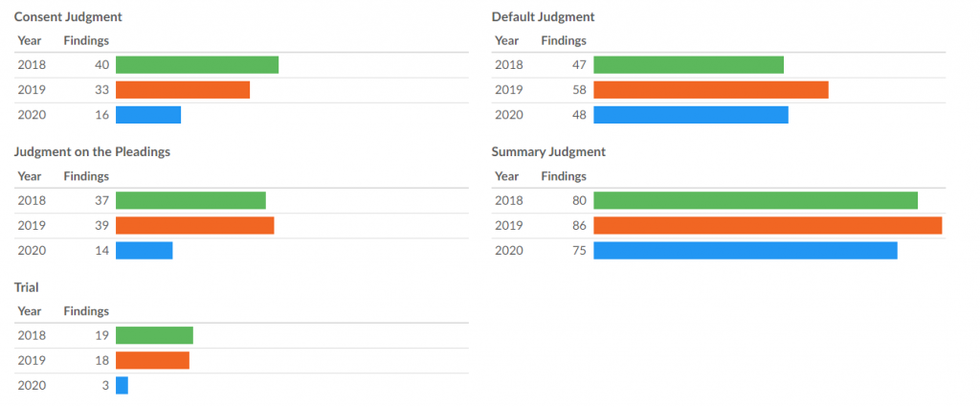The width and height of the screenshot is (980, 407).
Task: Click the Consent Judgment heading
Action: click(68, 17)
